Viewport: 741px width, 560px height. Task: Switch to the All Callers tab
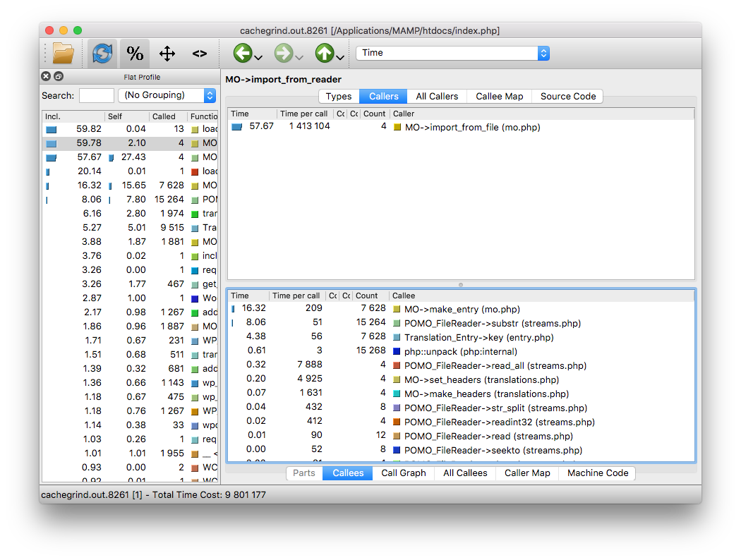point(437,97)
